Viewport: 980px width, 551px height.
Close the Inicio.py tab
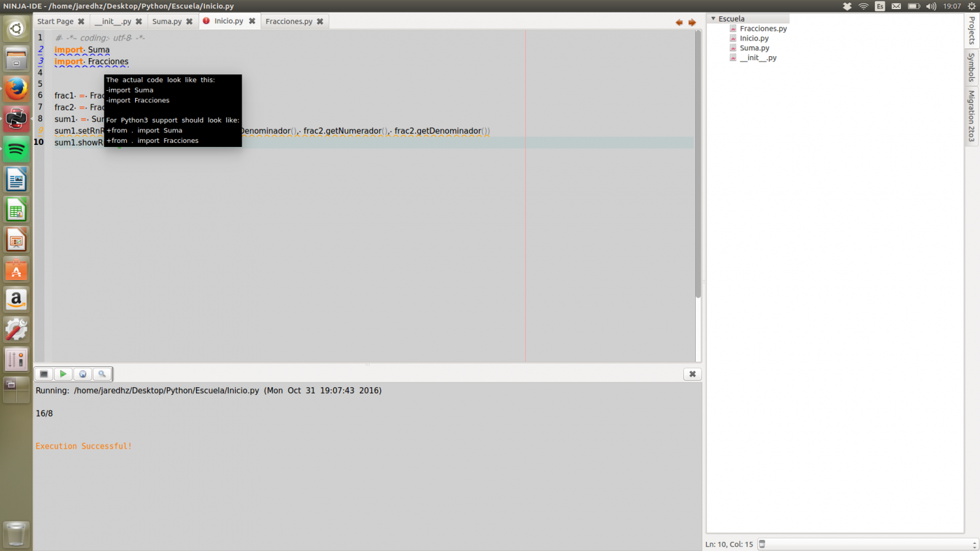coord(252,21)
